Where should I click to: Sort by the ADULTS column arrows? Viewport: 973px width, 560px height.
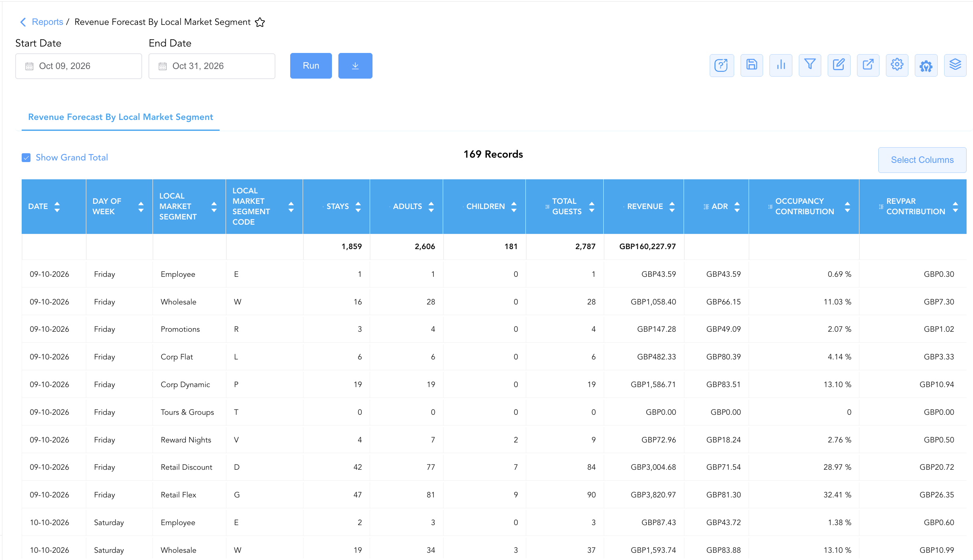pyautogui.click(x=431, y=207)
